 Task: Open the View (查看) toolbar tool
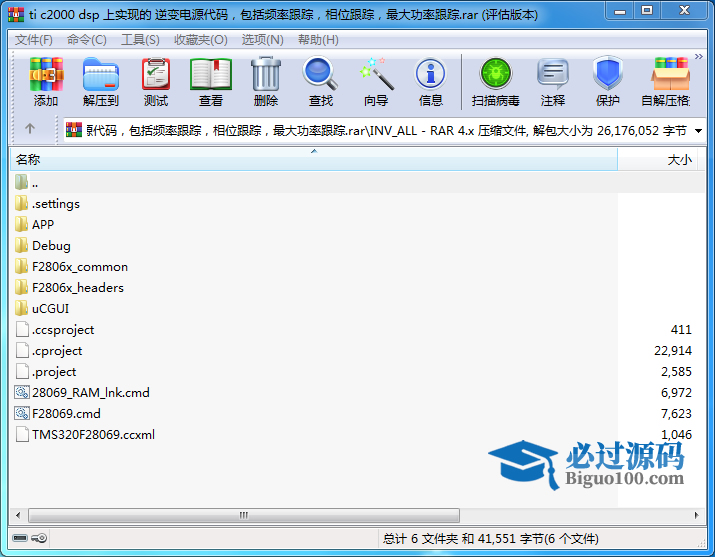(211, 81)
